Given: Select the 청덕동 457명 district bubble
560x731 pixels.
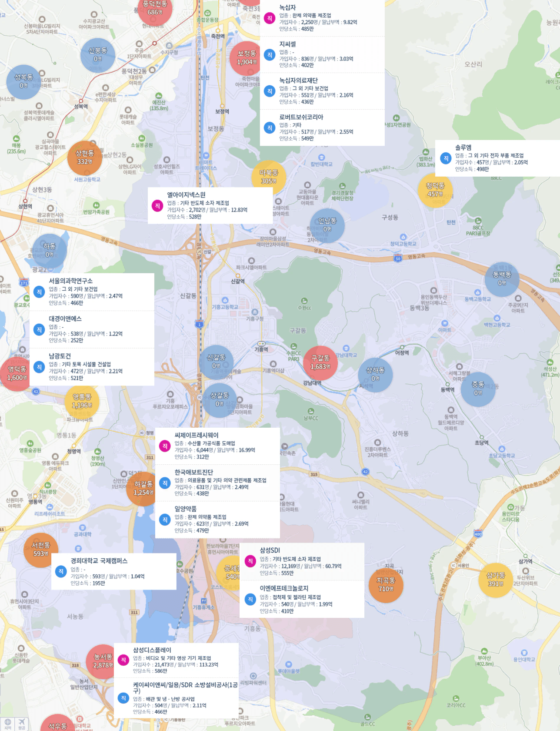Looking at the screenshot, I should [x=435, y=190].
